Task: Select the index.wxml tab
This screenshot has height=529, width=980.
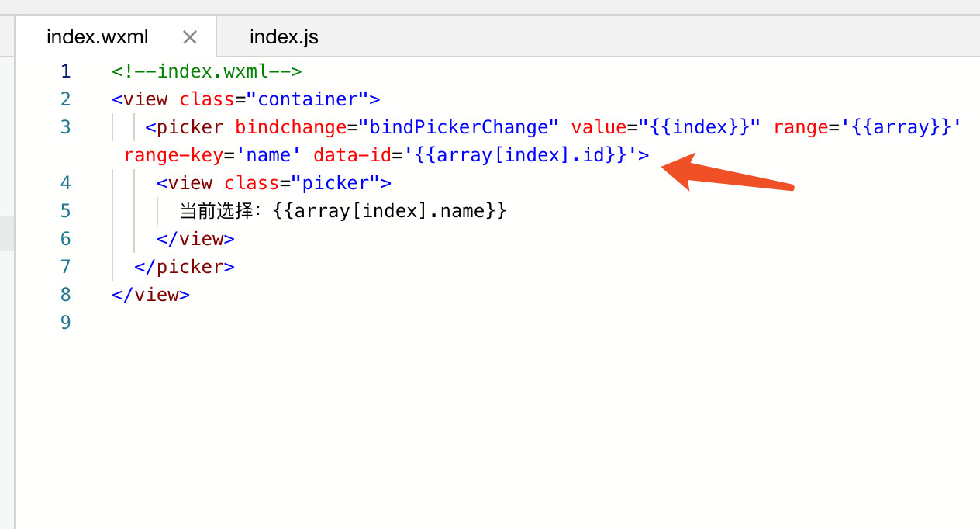Action: click(97, 37)
